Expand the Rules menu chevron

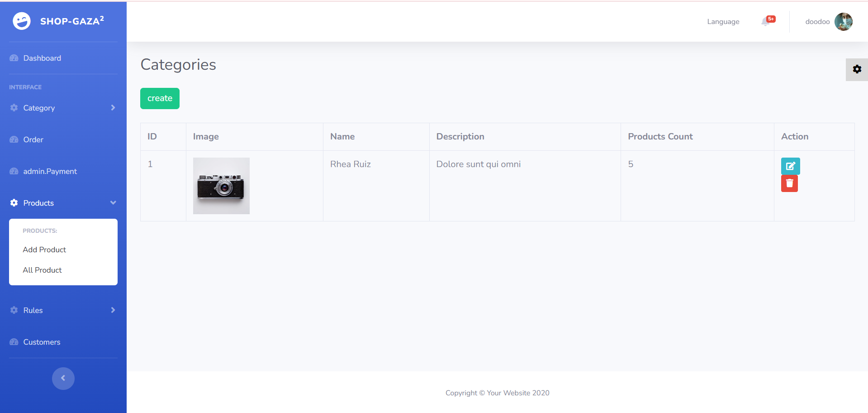(113, 310)
